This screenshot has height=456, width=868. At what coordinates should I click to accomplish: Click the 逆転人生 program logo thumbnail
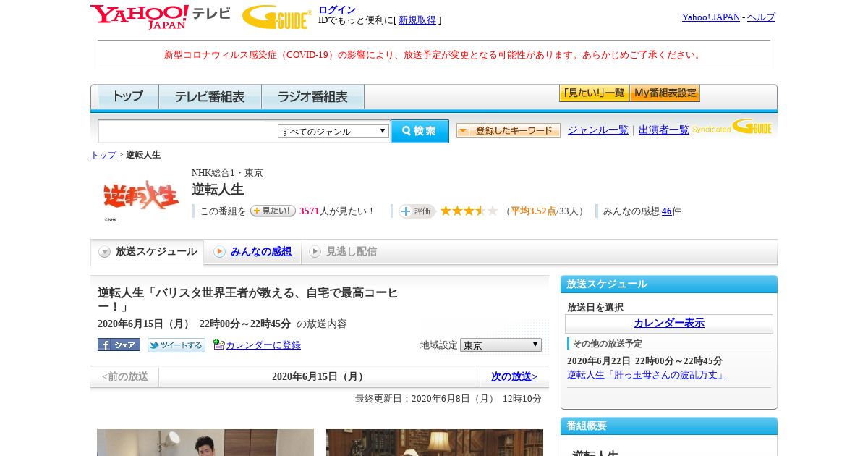141,196
